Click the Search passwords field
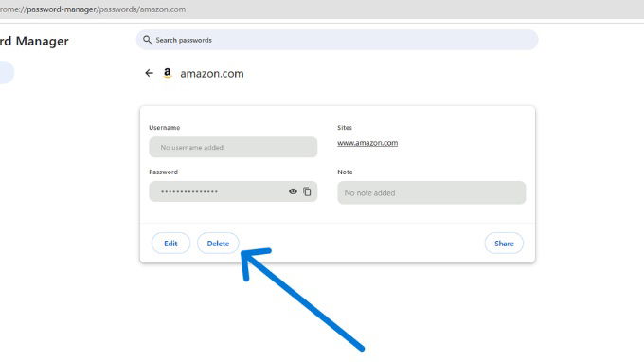Image resolution: width=644 pixels, height=362 pixels. (337, 40)
